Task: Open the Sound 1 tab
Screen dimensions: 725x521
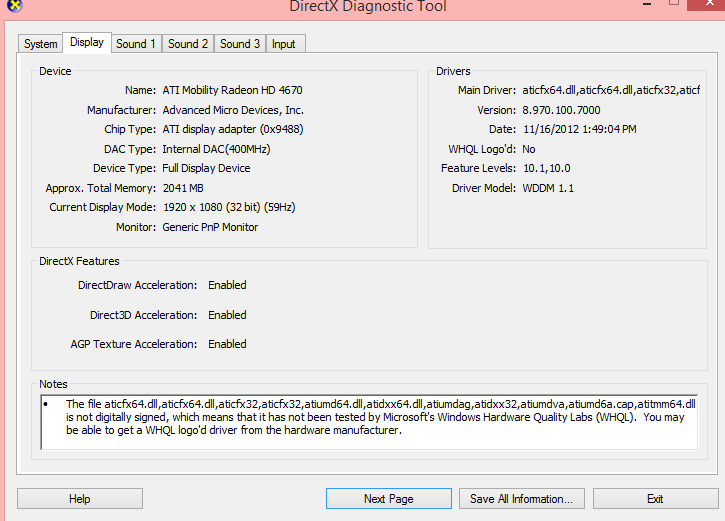Action: click(x=136, y=44)
